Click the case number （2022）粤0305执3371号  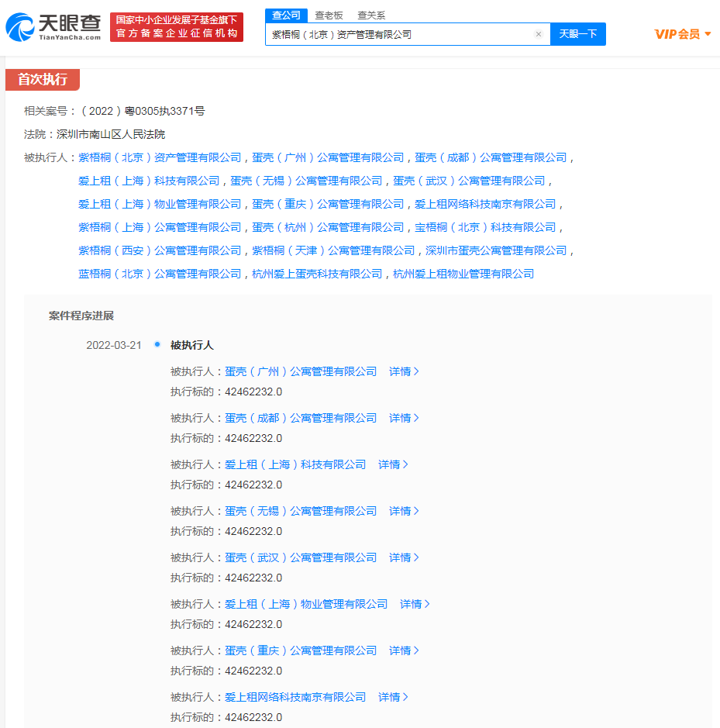143,112
